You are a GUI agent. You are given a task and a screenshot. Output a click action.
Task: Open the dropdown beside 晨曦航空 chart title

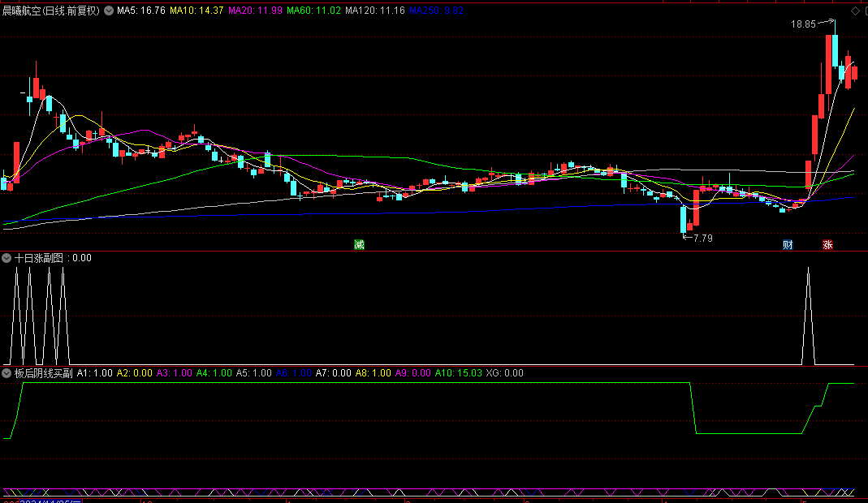[x=109, y=11]
